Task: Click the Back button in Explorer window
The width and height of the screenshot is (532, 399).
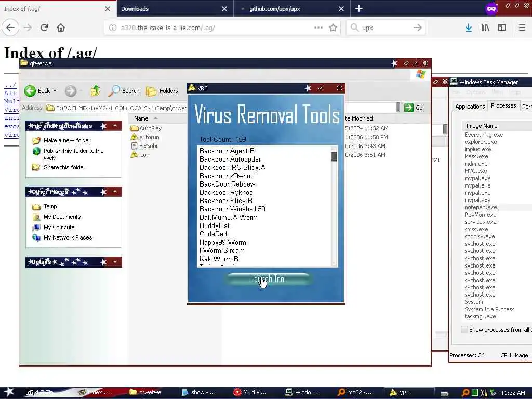Action: pyautogui.click(x=37, y=91)
